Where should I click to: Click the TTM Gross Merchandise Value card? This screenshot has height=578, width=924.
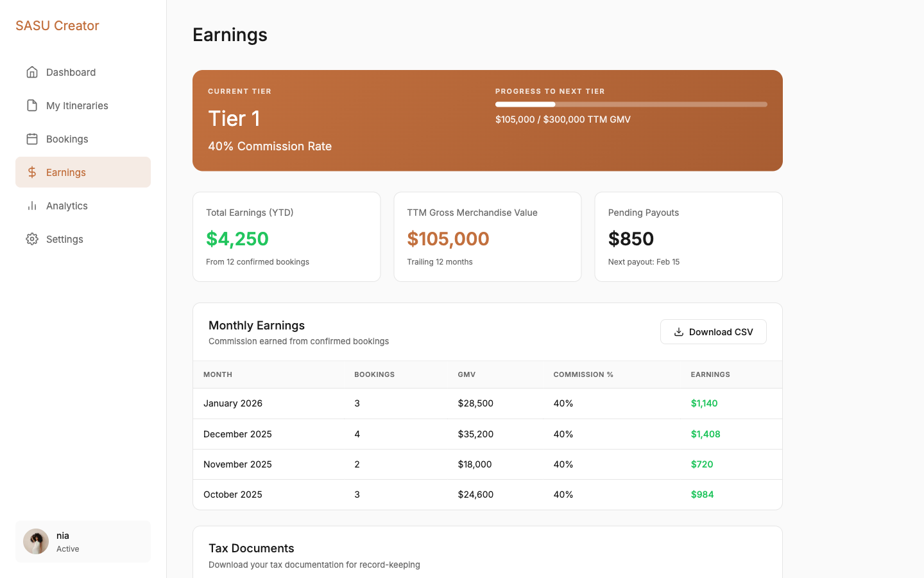(487, 236)
